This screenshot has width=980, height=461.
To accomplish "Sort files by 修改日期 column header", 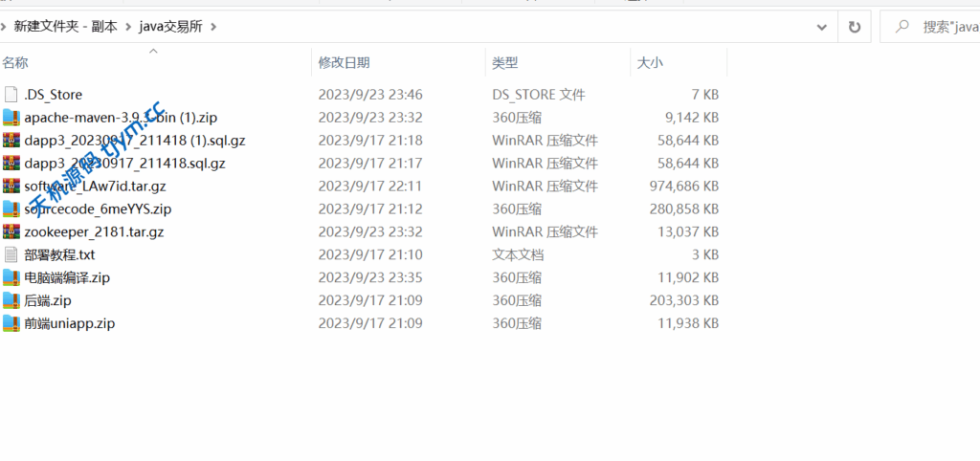I will click(345, 63).
